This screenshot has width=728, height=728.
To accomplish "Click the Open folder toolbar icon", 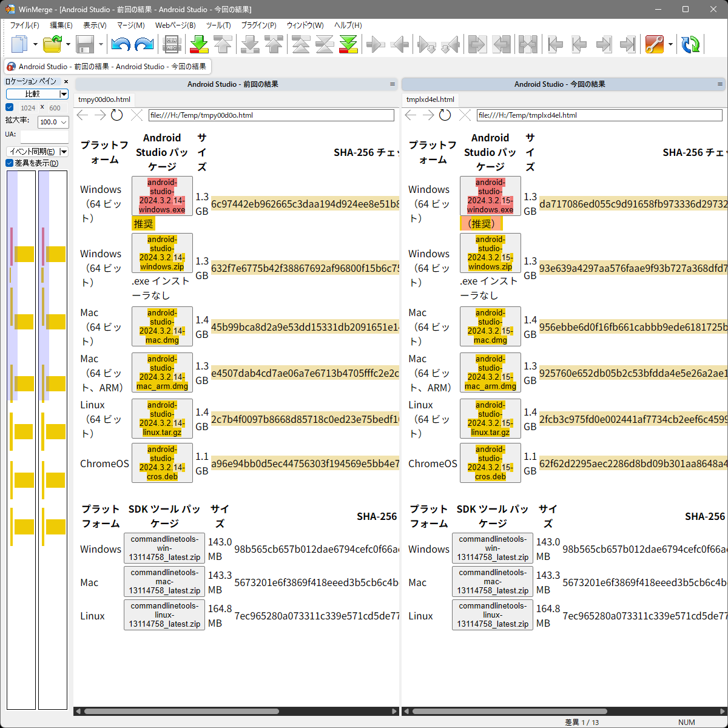I will tap(53, 44).
